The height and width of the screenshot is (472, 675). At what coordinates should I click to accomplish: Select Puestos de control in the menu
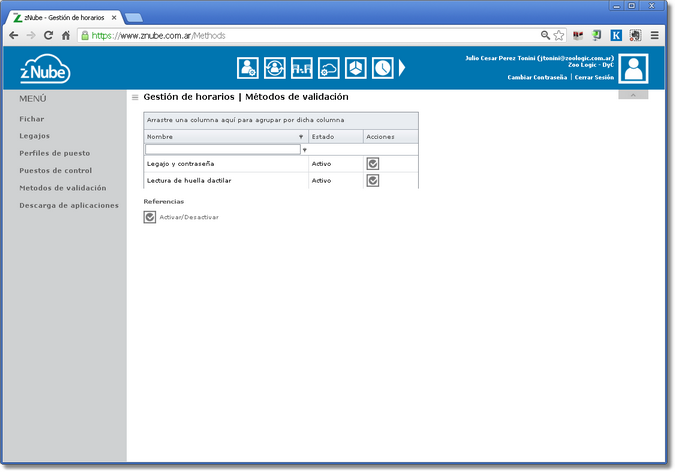55,171
